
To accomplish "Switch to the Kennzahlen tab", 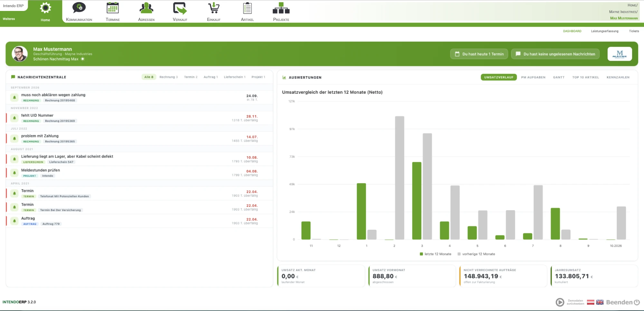I will [x=618, y=77].
